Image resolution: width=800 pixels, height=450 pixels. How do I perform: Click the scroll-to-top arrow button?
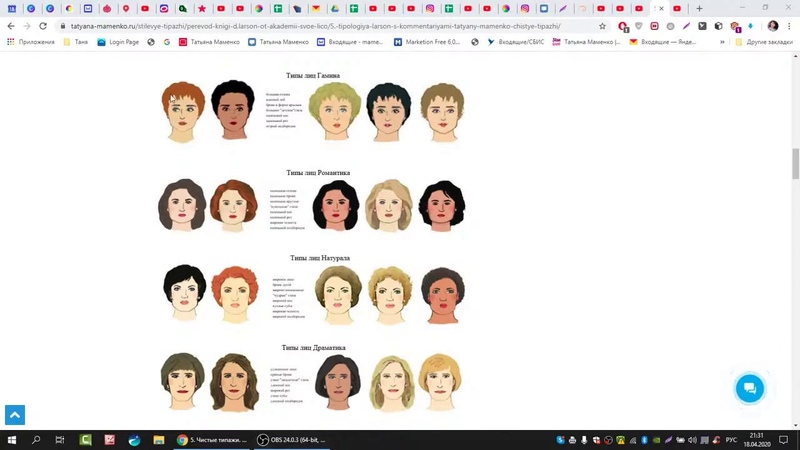coord(14,414)
